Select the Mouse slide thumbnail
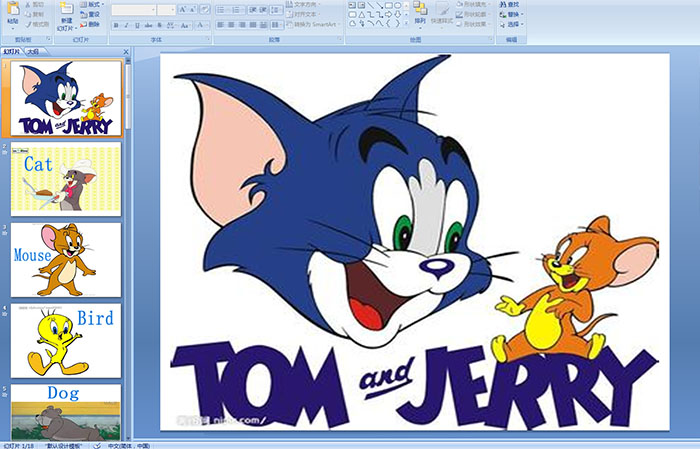This screenshot has height=449, width=700. pyautogui.click(x=66, y=260)
